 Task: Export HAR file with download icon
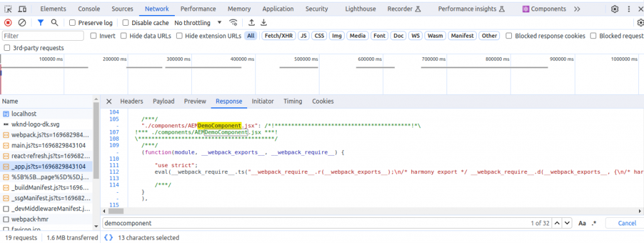click(264, 23)
